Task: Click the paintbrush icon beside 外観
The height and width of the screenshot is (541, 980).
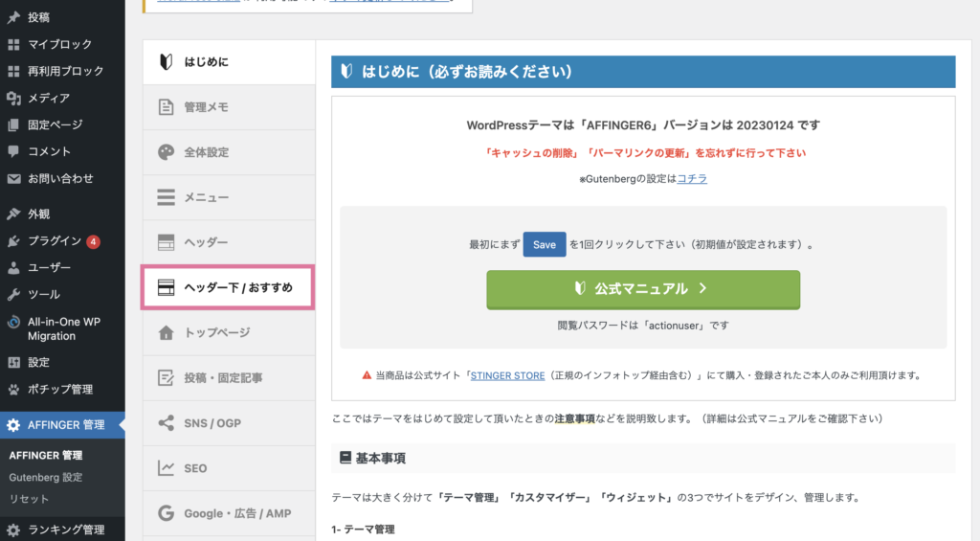Action: (13, 214)
